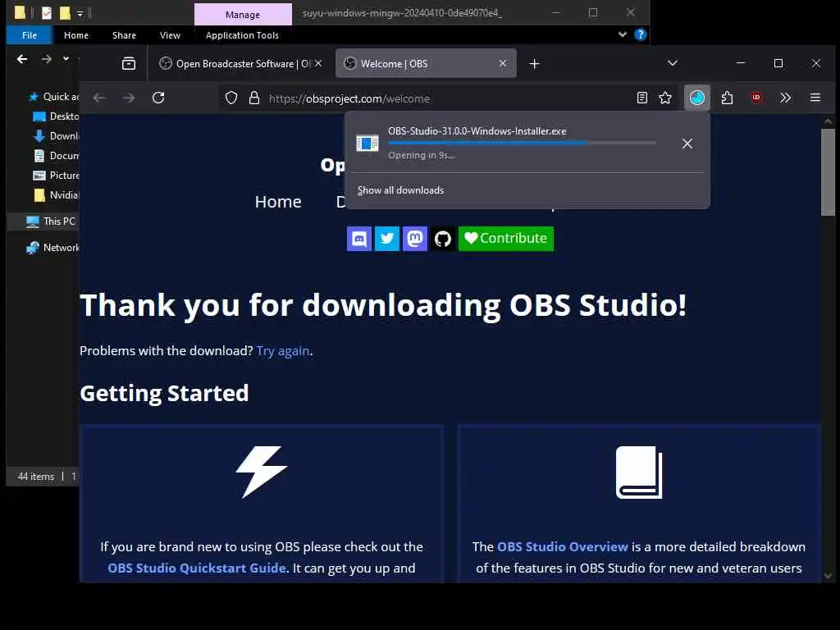Screen dimensions: 840x630
Task: Open View ribbon tab in File Explorer
Action: [170, 35]
